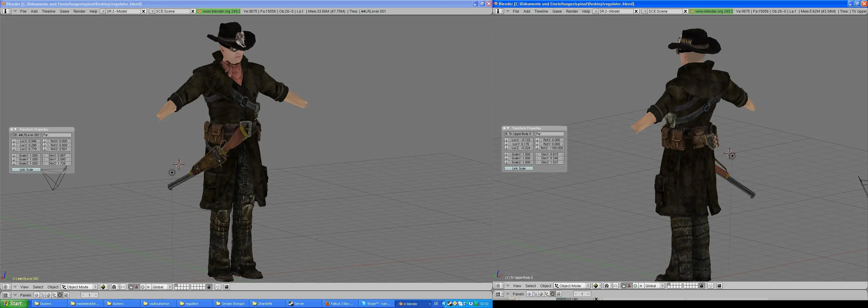This screenshot has height=308, width=868.
Task: Click the frame number stepper in left Panels header
Action: point(90,295)
